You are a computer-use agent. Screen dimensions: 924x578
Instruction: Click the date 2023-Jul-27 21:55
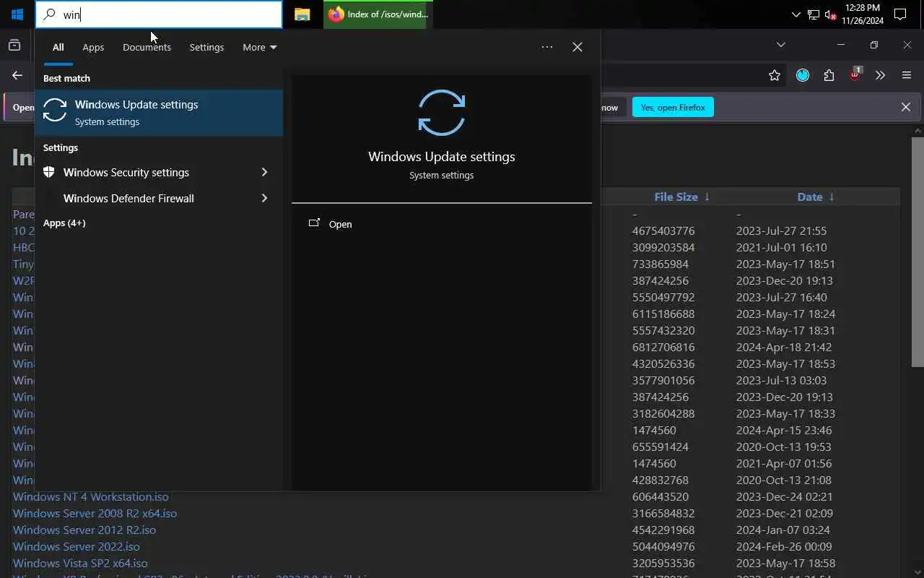(x=781, y=230)
